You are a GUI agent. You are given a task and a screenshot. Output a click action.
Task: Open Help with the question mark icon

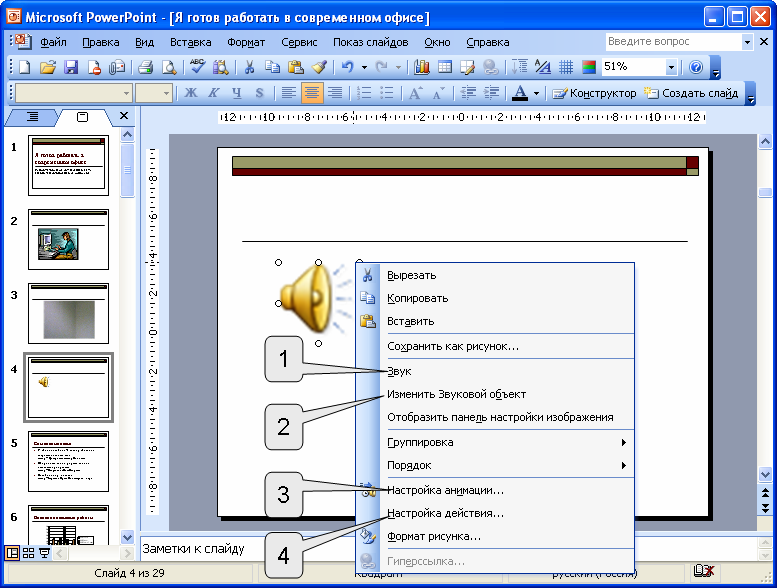point(696,67)
